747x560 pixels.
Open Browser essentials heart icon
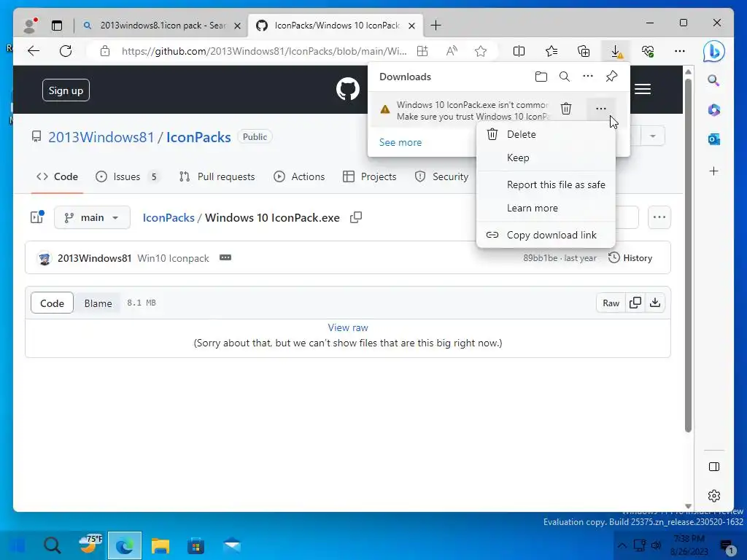[x=648, y=51]
